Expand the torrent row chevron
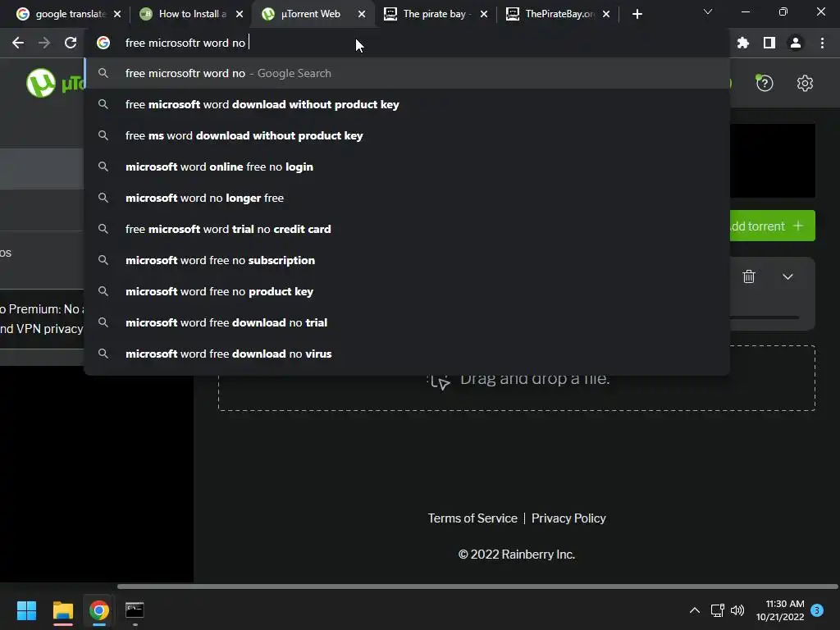Screen dimensions: 840x630 pyautogui.click(x=787, y=276)
